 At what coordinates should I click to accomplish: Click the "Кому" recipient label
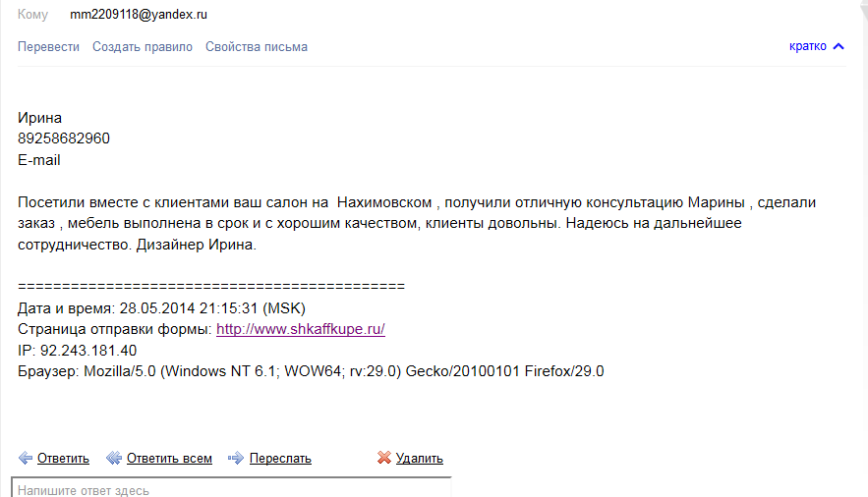point(32,15)
